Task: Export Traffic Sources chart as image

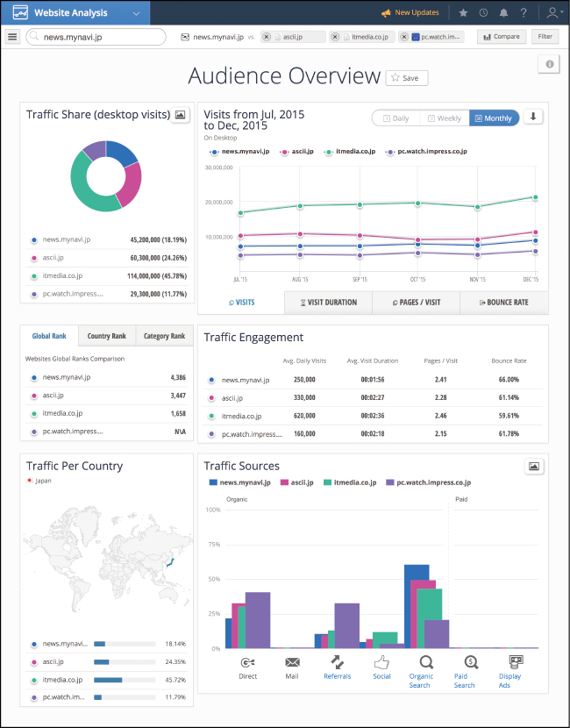Action: [x=534, y=466]
